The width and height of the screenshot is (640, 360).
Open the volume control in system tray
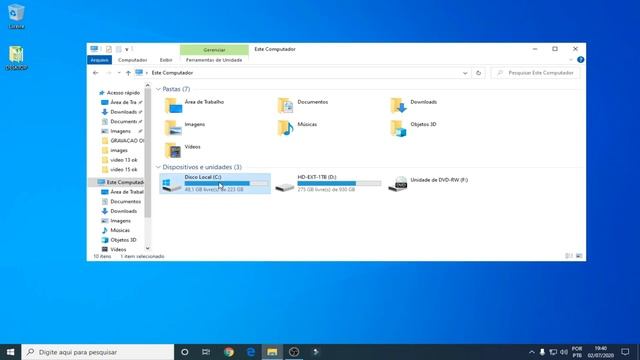pos(564,352)
